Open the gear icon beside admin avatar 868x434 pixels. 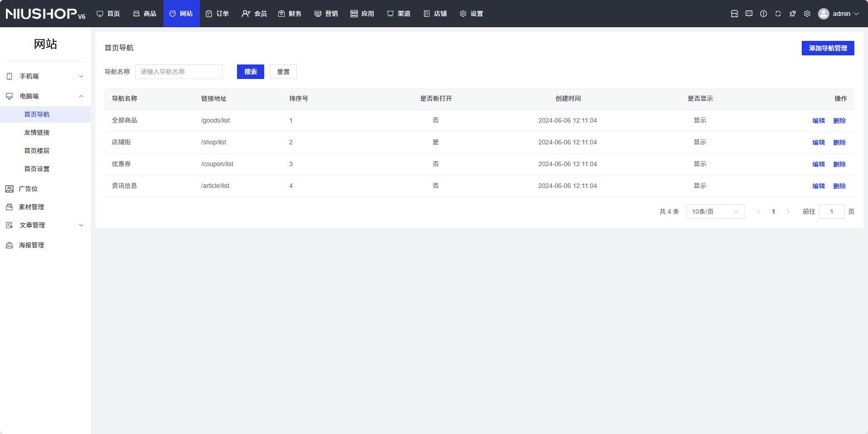click(807, 14)
